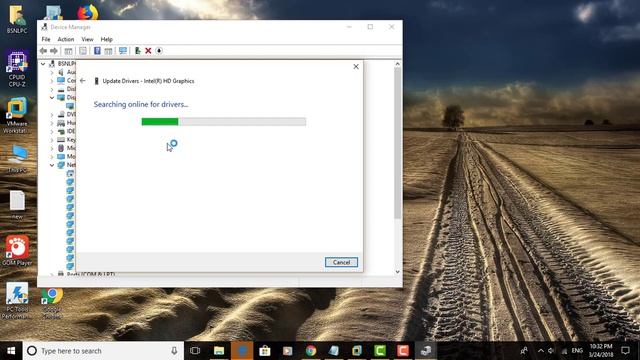
Task: Expand the IDE controllers node
Action: (52, 131)
